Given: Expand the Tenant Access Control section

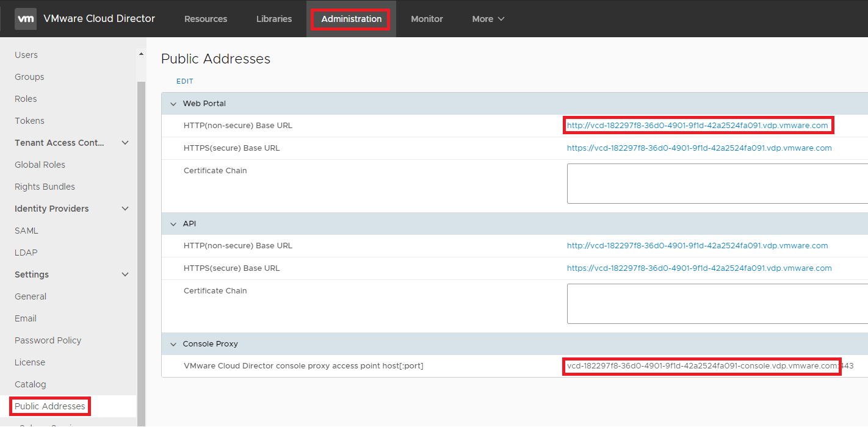Looking at the screenshot, I should 125,142.
